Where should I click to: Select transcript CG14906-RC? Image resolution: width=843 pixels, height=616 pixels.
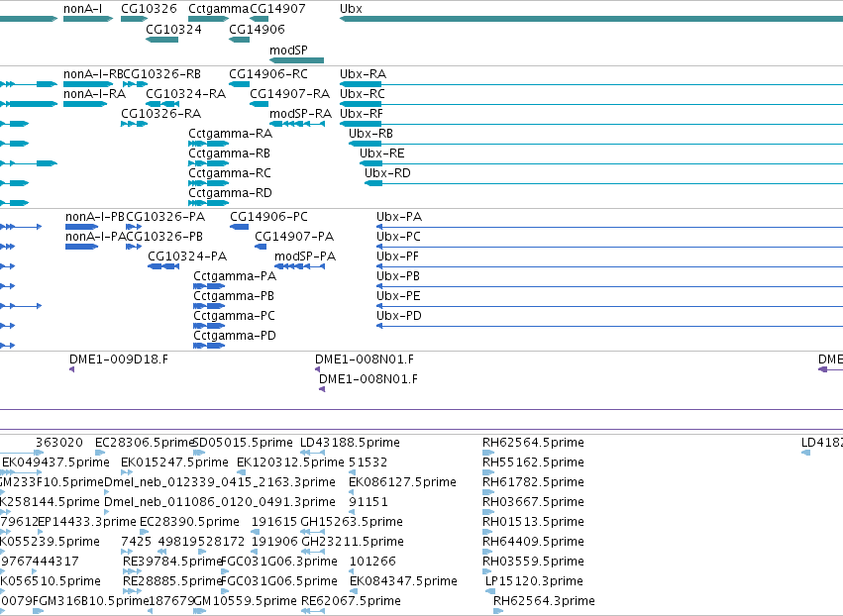point(268,73)
